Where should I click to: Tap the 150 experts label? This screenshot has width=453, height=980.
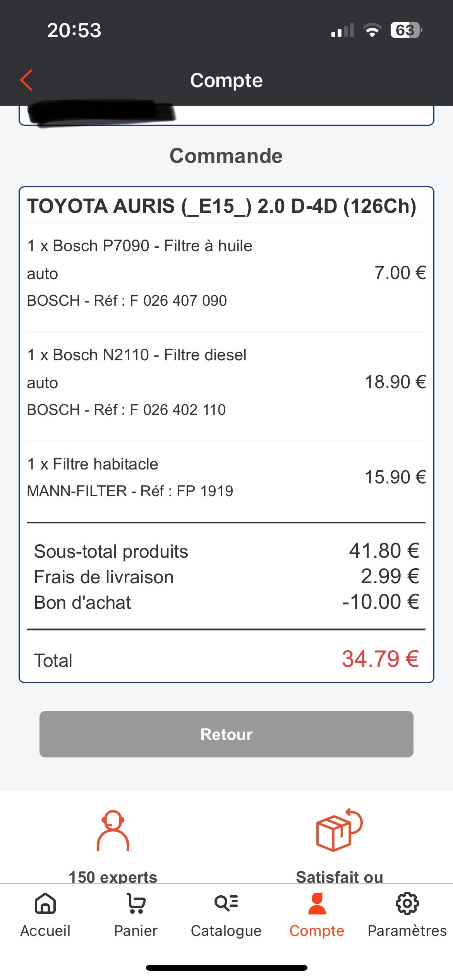click(x=113, y=877)
